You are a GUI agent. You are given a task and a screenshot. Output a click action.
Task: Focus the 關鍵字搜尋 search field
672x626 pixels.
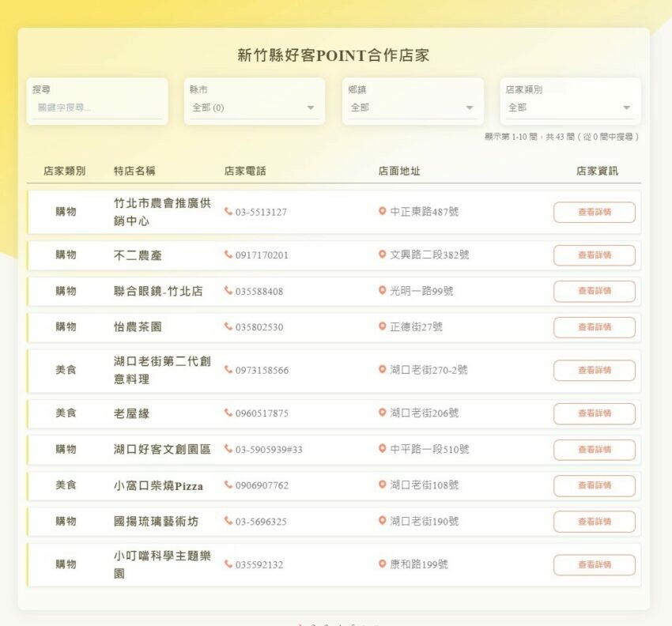click(96, 107)
